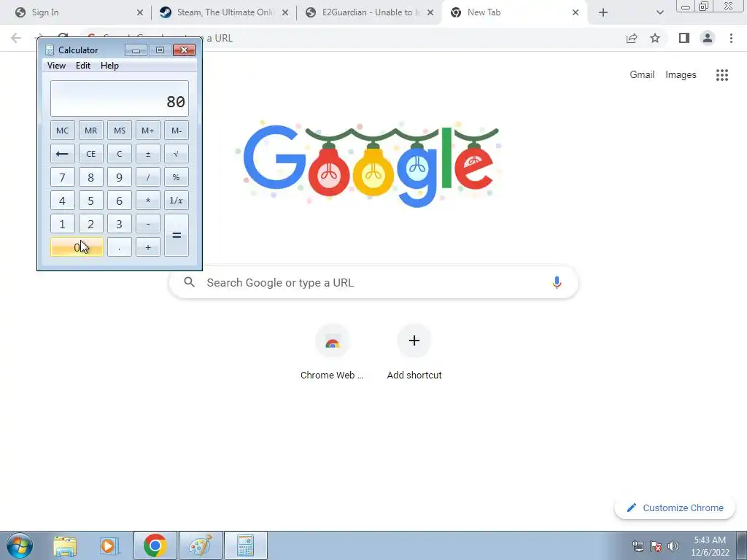Screen dimensions: 747x560
Task: Open the Calculator View menu
Action: pyautogui.click(x=56, y=66)
